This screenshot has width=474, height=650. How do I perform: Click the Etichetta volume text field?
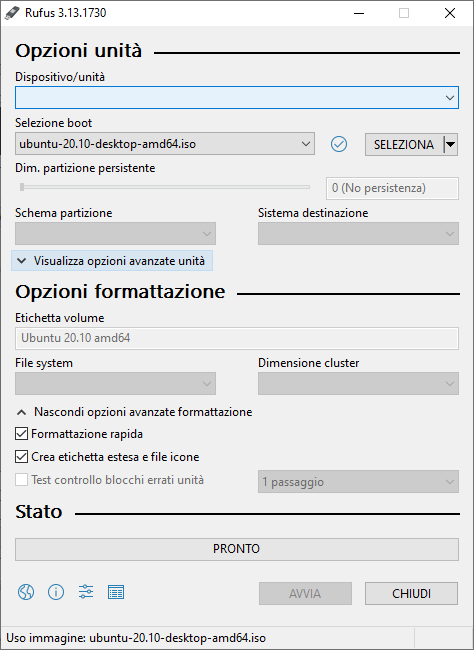click(237, 338)
